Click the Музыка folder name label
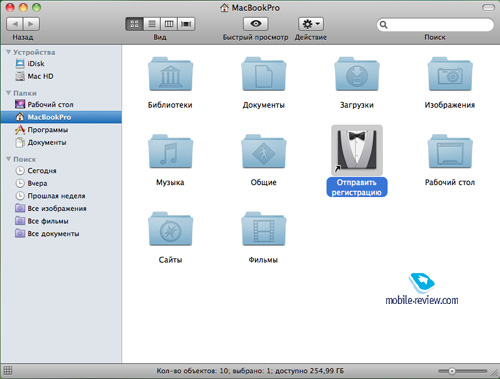500x379 pixels. click(x=170, y=182)
